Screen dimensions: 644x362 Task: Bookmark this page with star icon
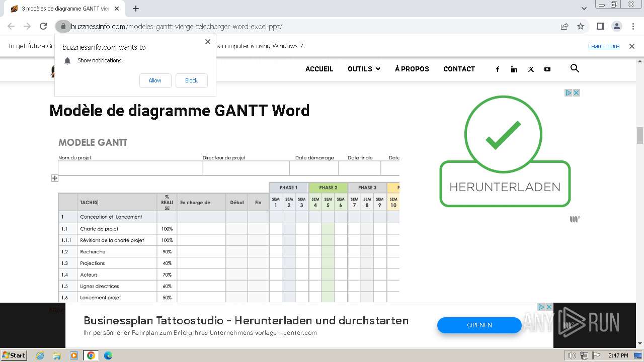pyautogui.click(x=581, y=26)
